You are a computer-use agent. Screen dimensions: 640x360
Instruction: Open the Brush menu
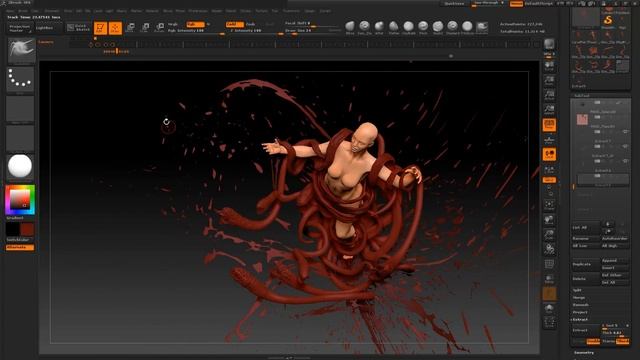coord(23,11)
